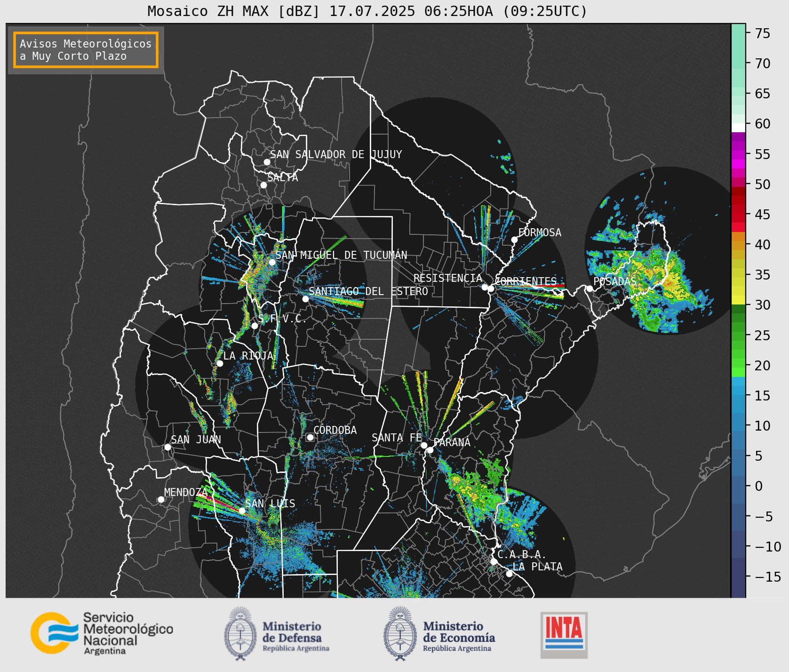
Task: Click the POSADAS city marker dot
Action: tap(590, 288)
